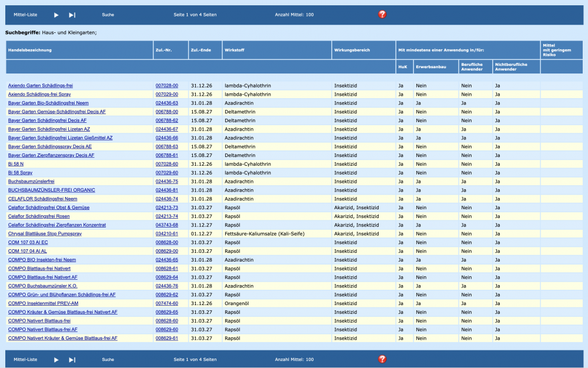588x368 pixels.
Task: Open Bayer Garten Bio-Schädlingsfrei Neem
Action: (x=48, y=103)
